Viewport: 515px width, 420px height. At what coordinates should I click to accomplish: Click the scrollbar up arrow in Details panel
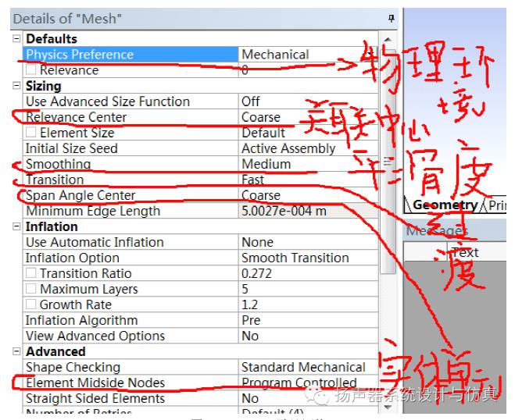click(x=388, y=39)
